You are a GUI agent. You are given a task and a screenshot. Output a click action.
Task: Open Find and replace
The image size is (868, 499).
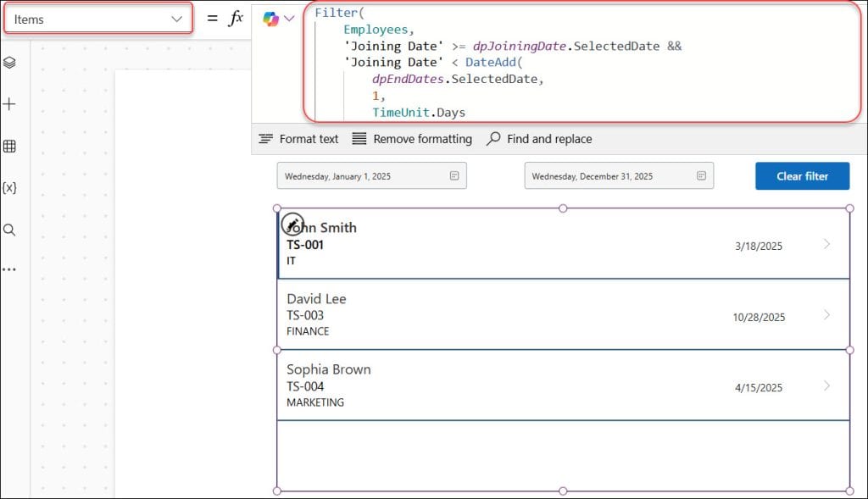click(539, 139)
